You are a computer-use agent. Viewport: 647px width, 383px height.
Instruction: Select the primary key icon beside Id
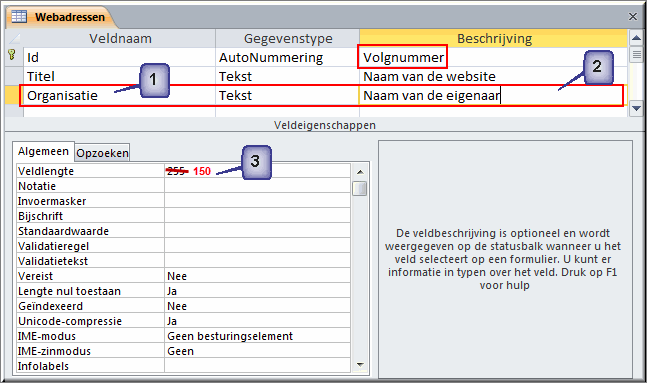(12, 54)
